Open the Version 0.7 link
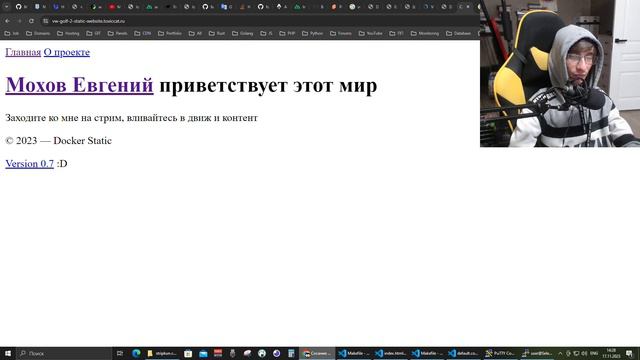 [29, 163]
